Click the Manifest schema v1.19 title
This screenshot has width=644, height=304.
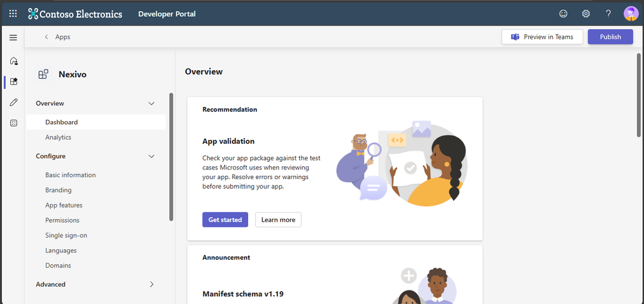tap(243, 294)
